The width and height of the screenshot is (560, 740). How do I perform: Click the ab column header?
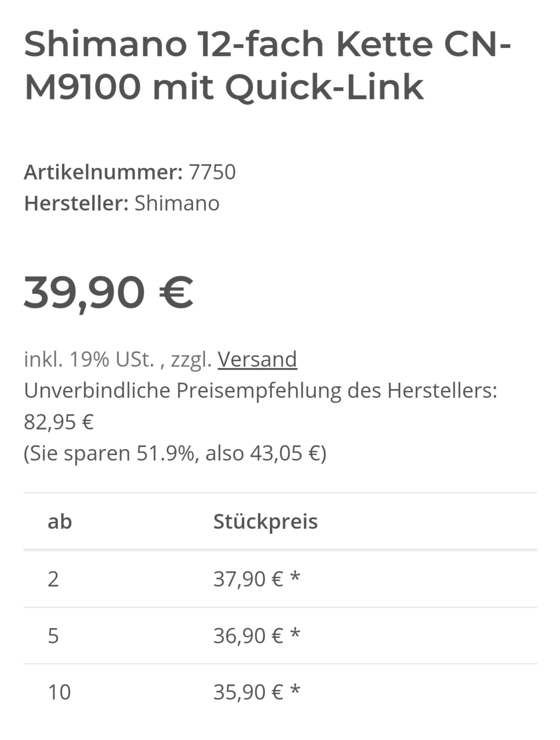coord(60,522)
